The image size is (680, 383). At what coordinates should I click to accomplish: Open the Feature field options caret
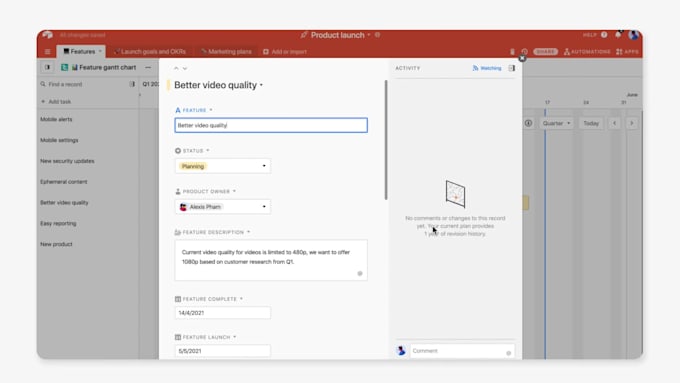point(211,110)
